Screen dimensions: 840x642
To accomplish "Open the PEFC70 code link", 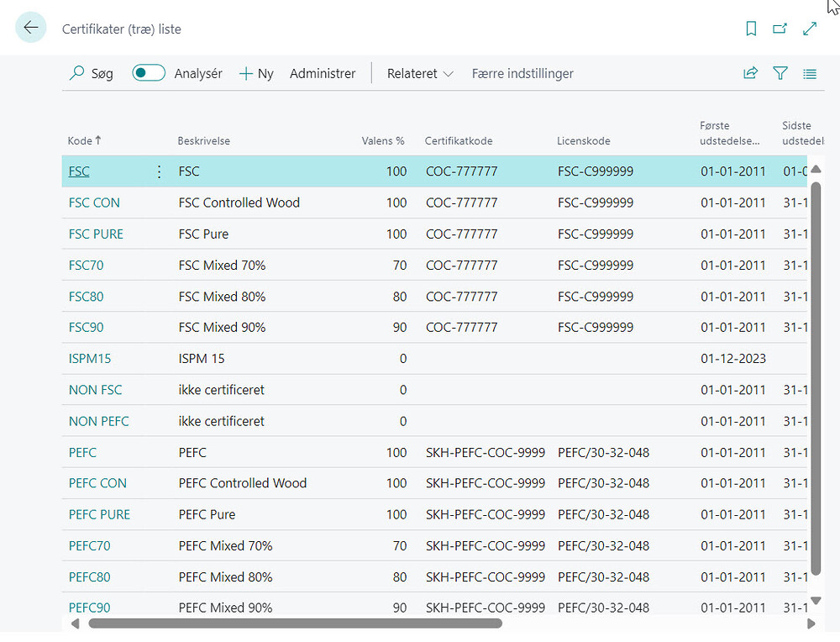I will point(90,545).
